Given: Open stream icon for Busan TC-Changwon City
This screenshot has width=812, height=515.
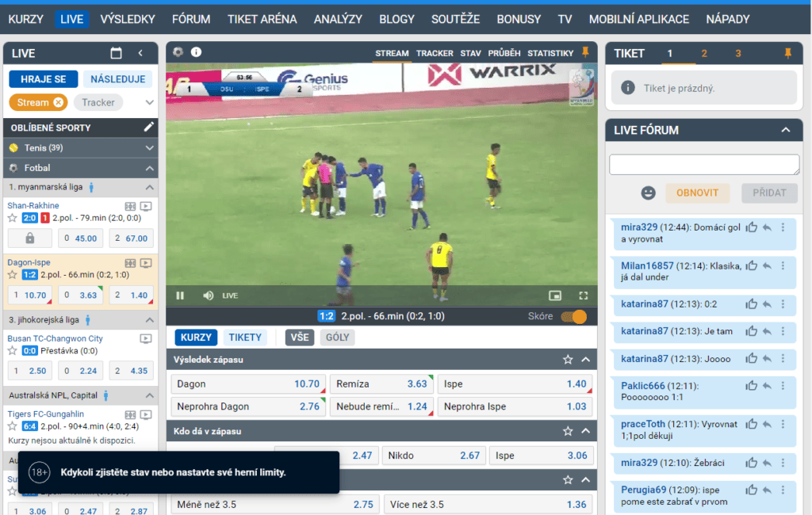Looking at the screenshot, I should coord(146,339).
